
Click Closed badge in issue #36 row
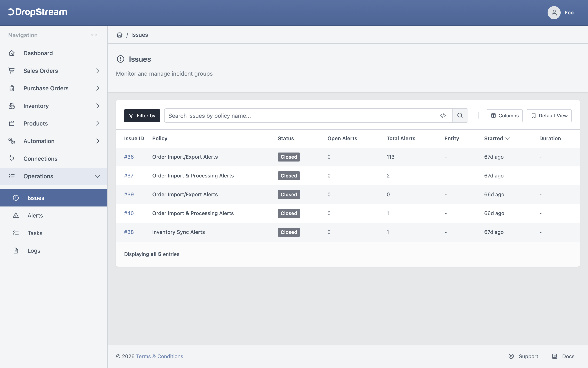289,157
